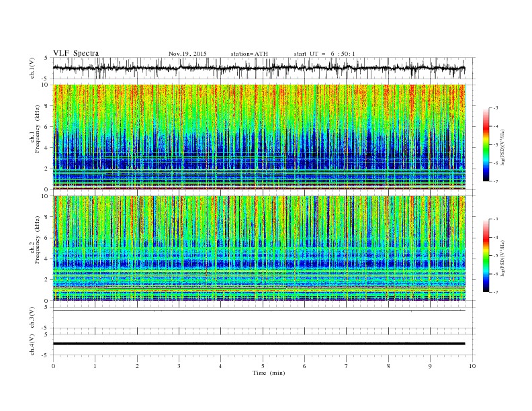
Task: Click time axis tick label "8"
Action: pos(388,366)
